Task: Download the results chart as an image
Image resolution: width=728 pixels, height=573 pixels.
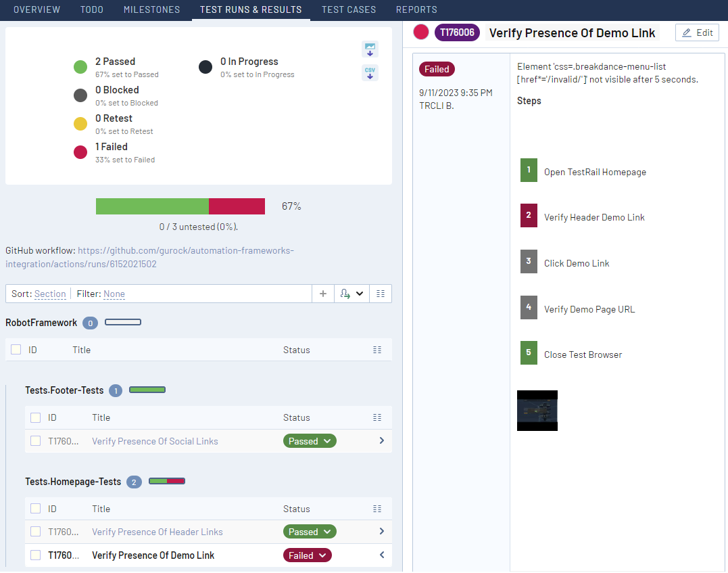Action: 370,49
